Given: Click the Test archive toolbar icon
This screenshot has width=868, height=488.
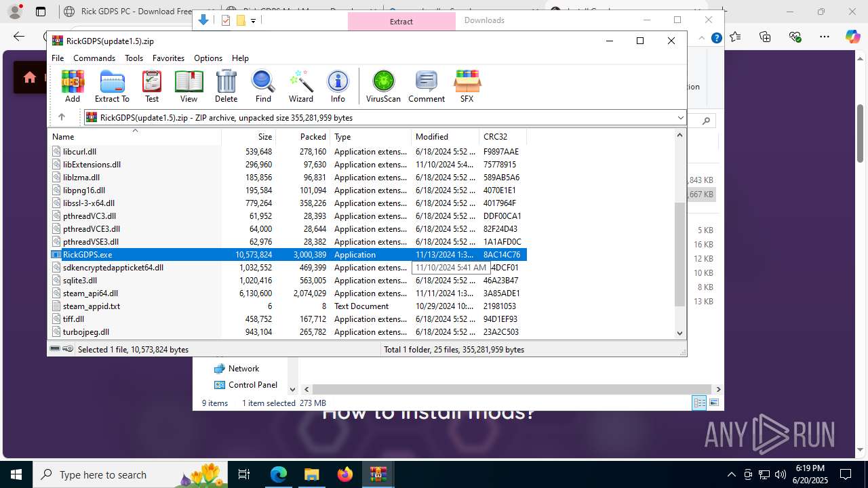Looking at the screenshot, I should [x=152, y=86].
